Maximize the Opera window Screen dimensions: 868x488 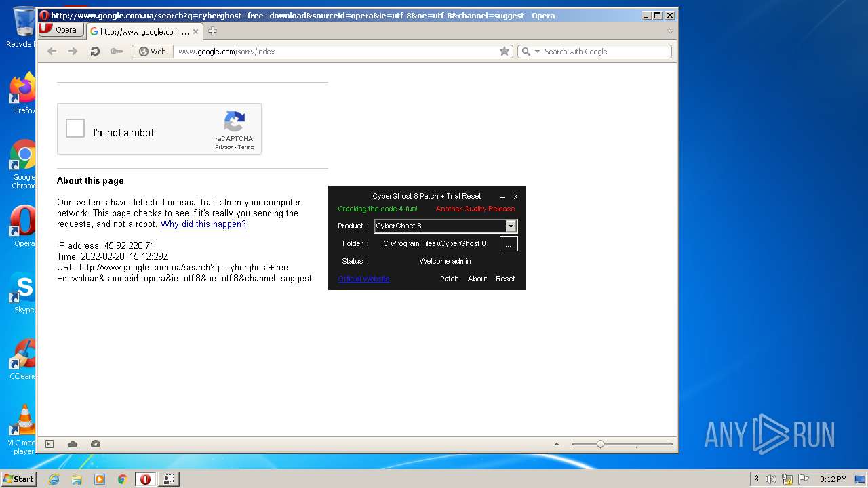tap(658, 16)
